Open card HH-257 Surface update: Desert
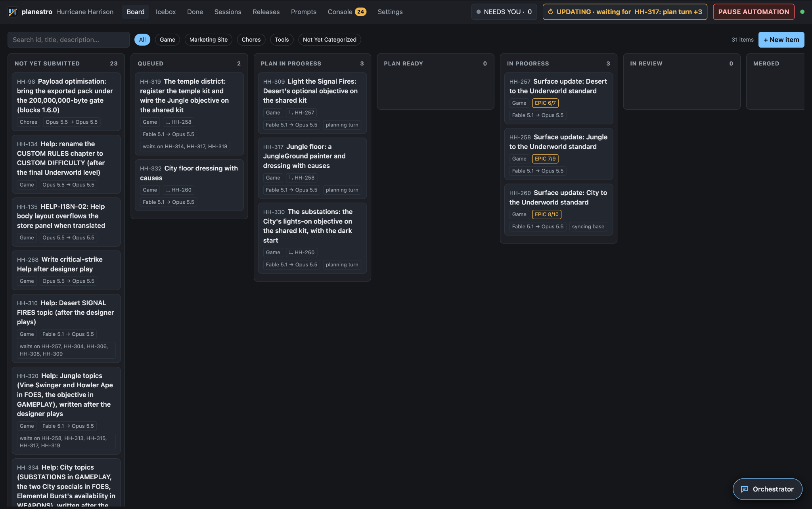The height and width of the screenshot is (509, 812). 559,98
